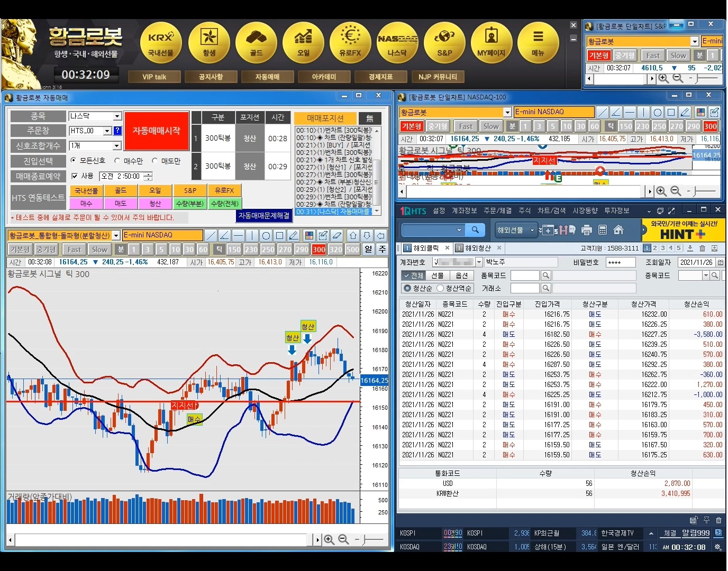This screenshot has height=571, width=728.
Task: Open calculator icon in 1QHTS toolbar
Action: click(x=602, y=230)
